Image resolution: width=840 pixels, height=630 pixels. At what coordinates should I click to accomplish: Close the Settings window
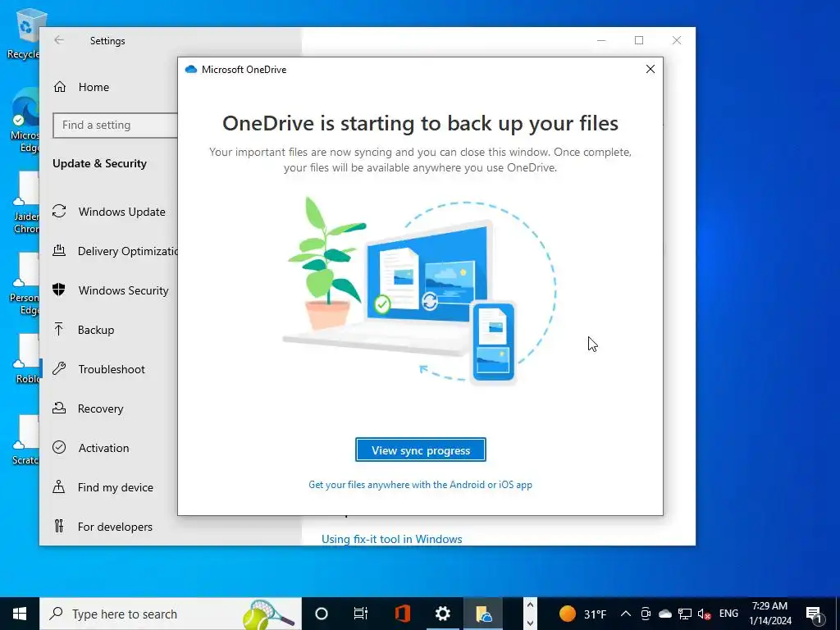pos(677,40)
